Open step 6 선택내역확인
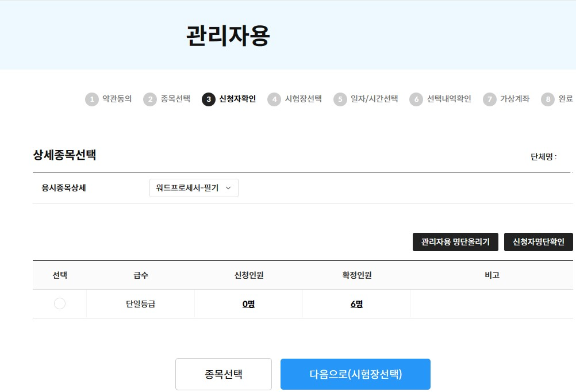The width and height of the screenshot is (576, 392). pos(440,99)
